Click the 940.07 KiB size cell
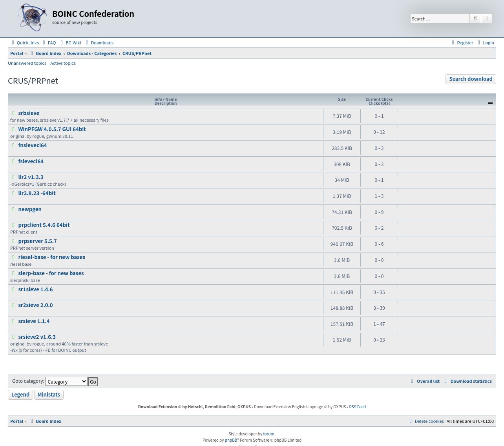This screenshot has height=446, width=504. pyautogui.click(x=342, y=244)
